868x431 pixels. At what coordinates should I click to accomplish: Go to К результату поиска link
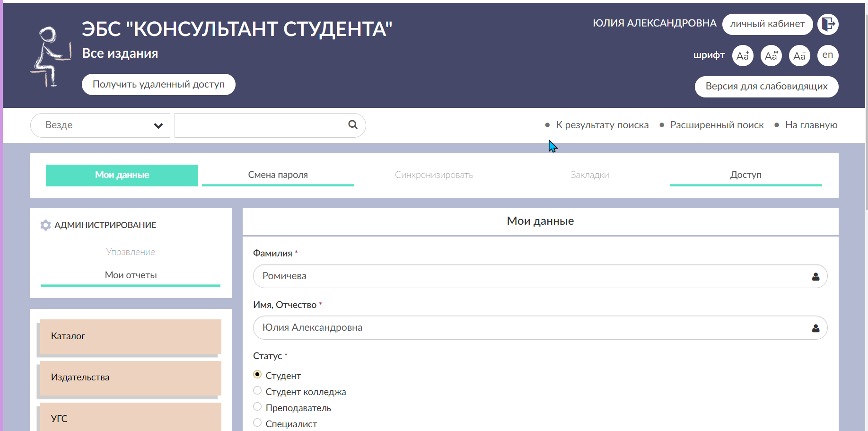pyautogui.click(x=602, y=125)
